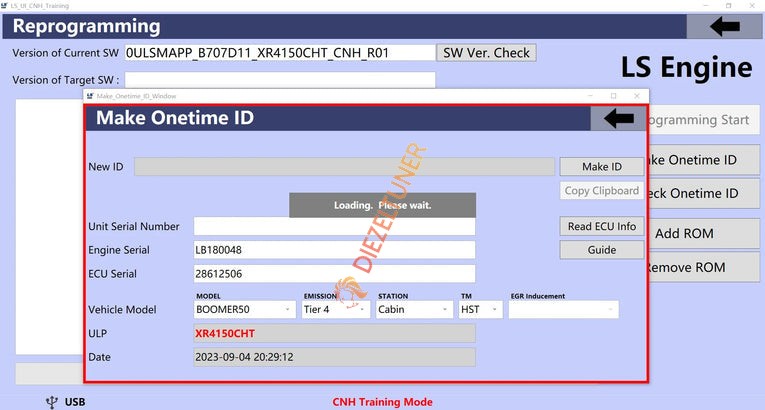Click the Version of Current SW field
Screen dimensions: 765x410
pos(280,53)
